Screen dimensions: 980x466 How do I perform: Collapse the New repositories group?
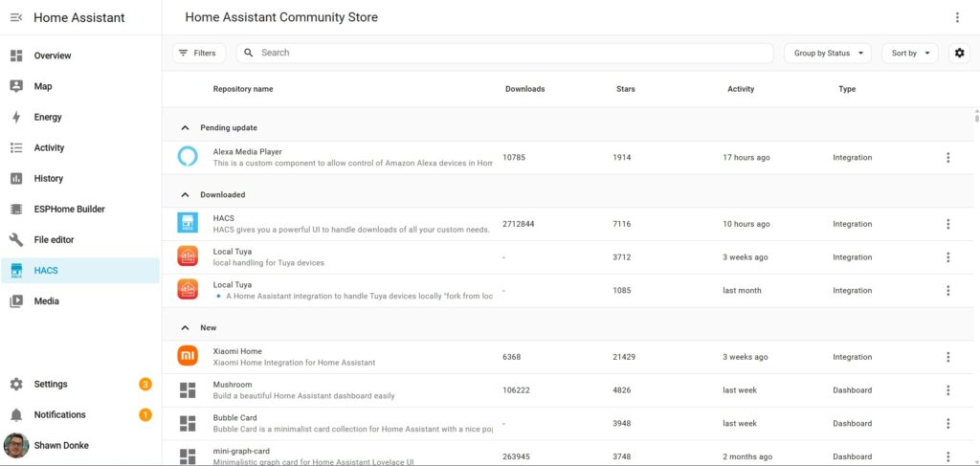coord(185,328)
